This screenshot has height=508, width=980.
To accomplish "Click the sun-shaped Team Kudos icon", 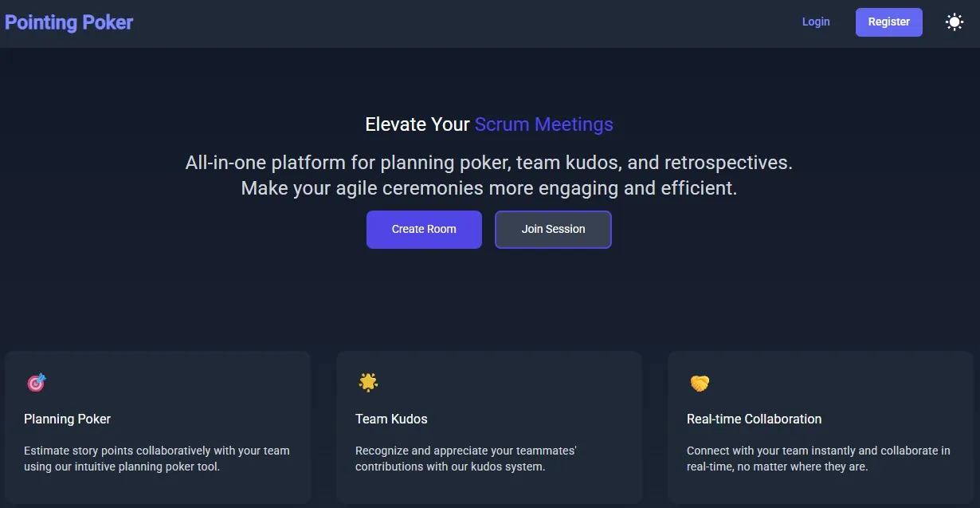I will 368,383.
